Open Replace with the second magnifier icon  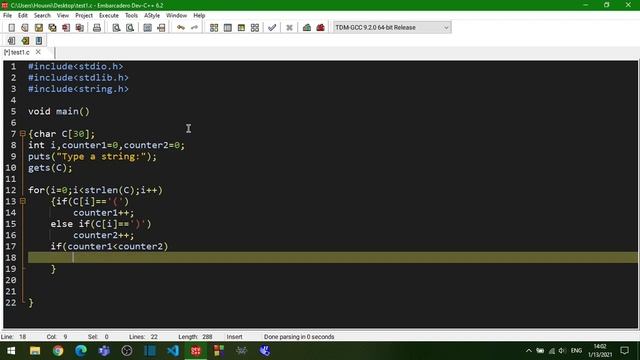coord(130,28)
